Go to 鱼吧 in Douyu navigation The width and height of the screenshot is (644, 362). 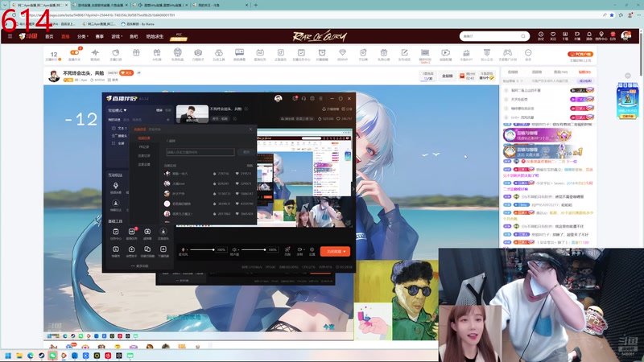click(x=134, y=36)
